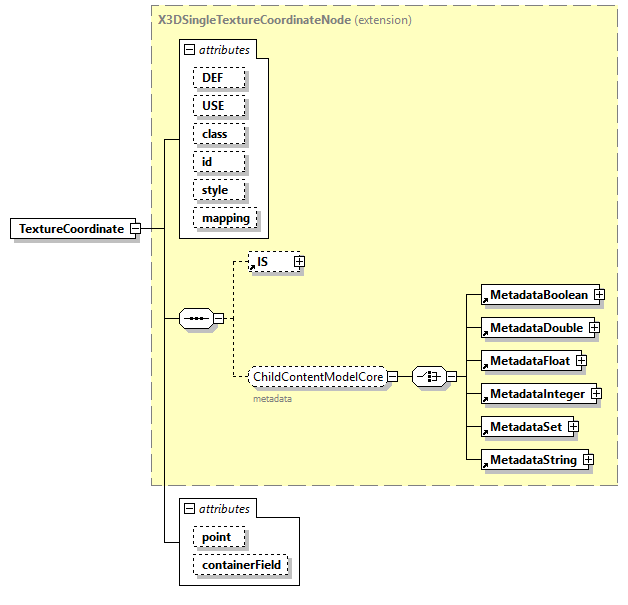
Task: Select the mapping attribute
Action: [x=225, y=218]
